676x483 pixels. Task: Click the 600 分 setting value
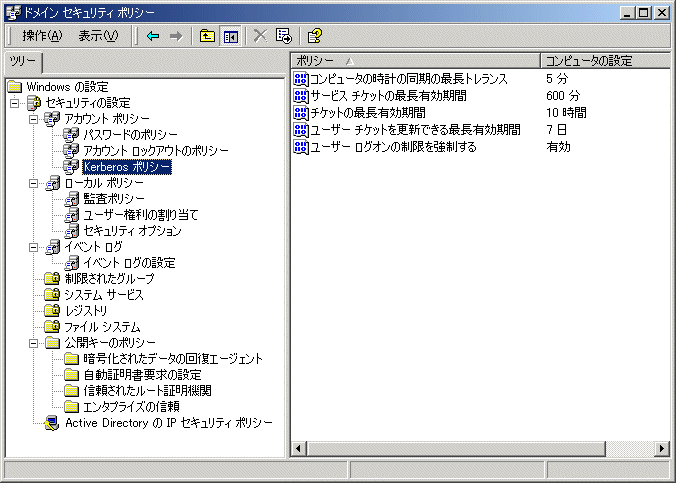[563, 96]
